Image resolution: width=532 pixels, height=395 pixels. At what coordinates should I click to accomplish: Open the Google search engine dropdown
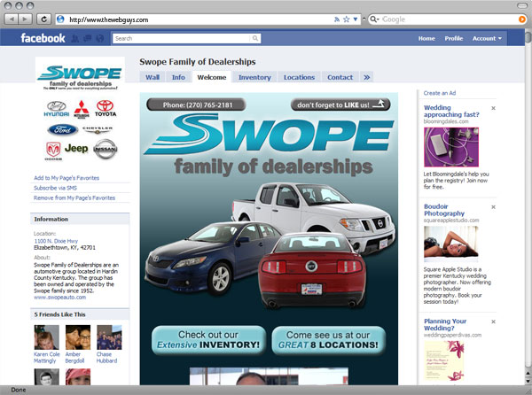[x=374, y=19]
